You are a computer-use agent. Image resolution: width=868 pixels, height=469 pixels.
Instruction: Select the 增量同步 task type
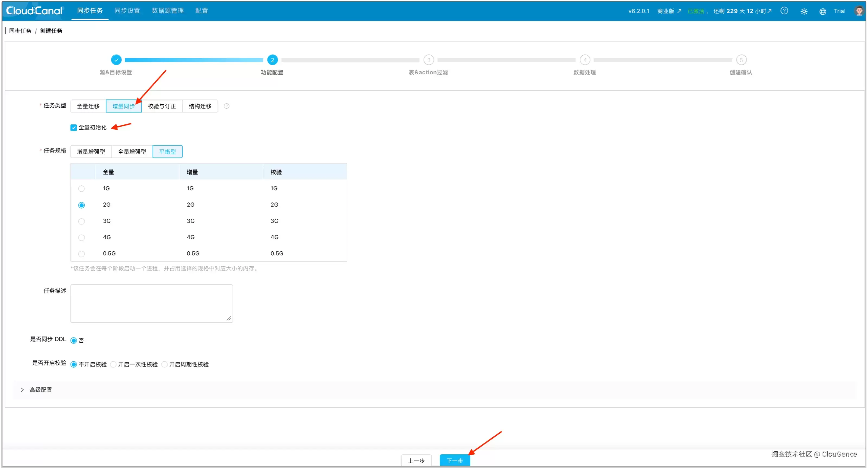click(x=124, y=106)
